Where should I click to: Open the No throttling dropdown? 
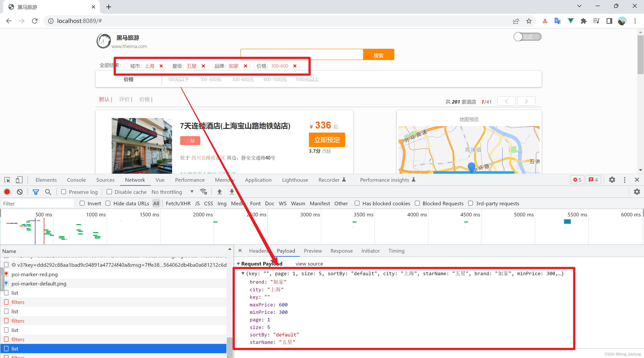[x=172, y=192]
